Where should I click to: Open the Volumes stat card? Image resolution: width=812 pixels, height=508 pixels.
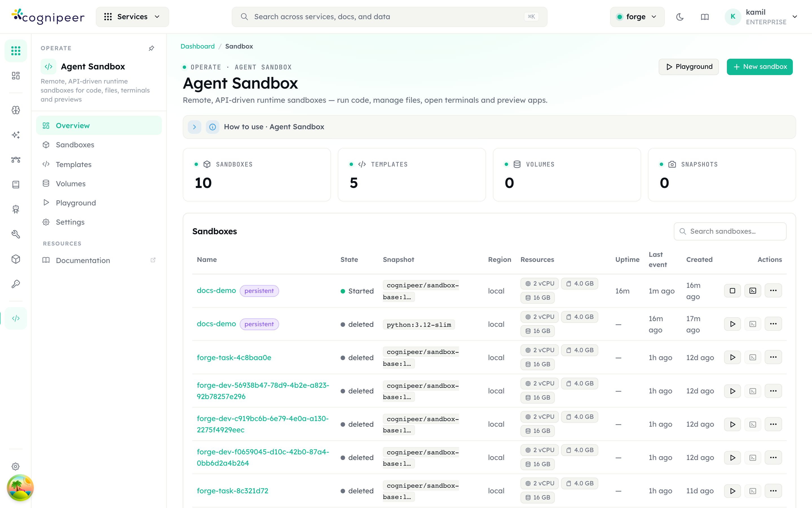[x=567, y=175]
